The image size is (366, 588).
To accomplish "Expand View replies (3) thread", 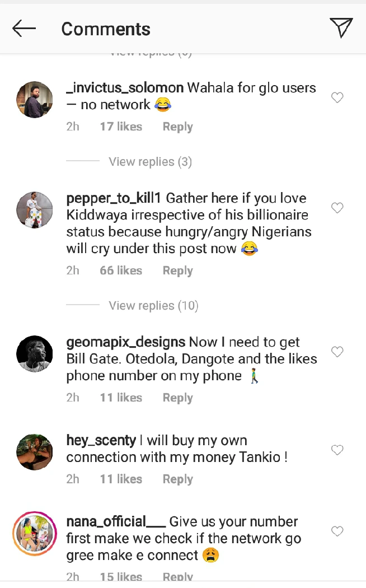I will pos(150,162).
